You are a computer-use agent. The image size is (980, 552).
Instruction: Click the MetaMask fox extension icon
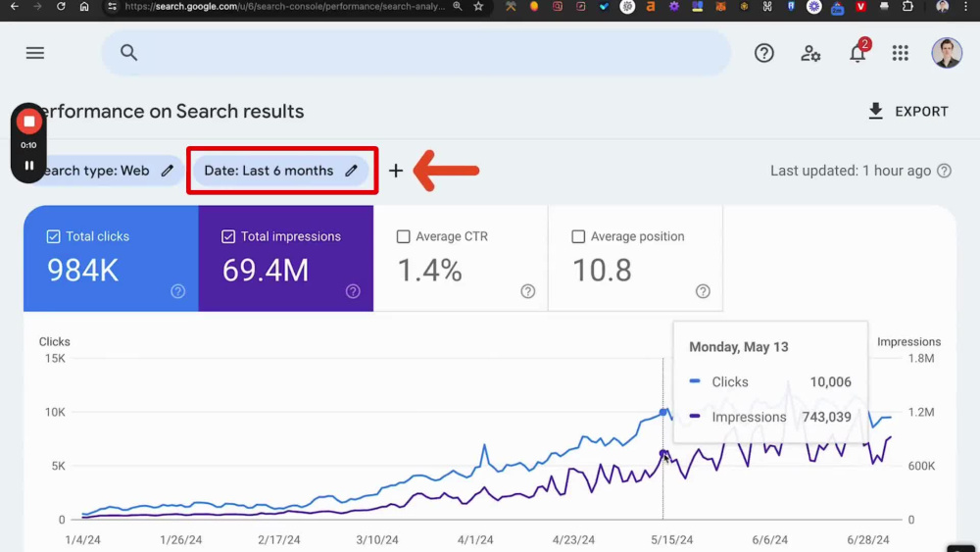(720, 6)
